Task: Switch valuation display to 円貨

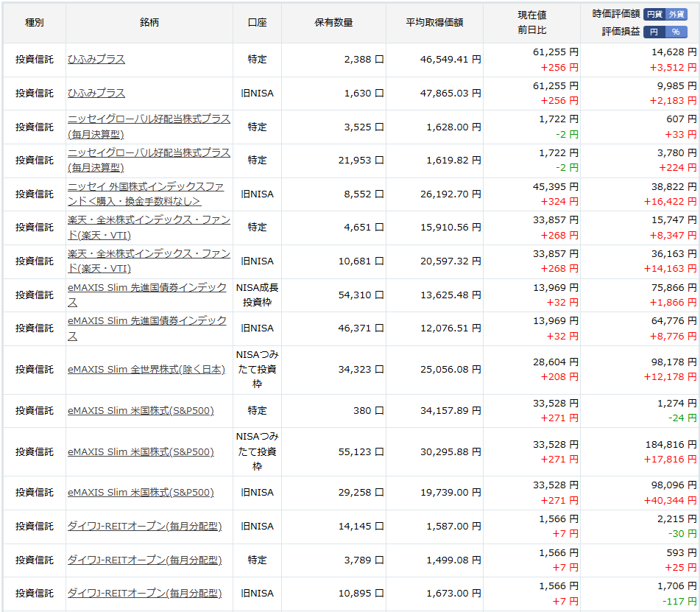Action: click(x=654, y=14)
